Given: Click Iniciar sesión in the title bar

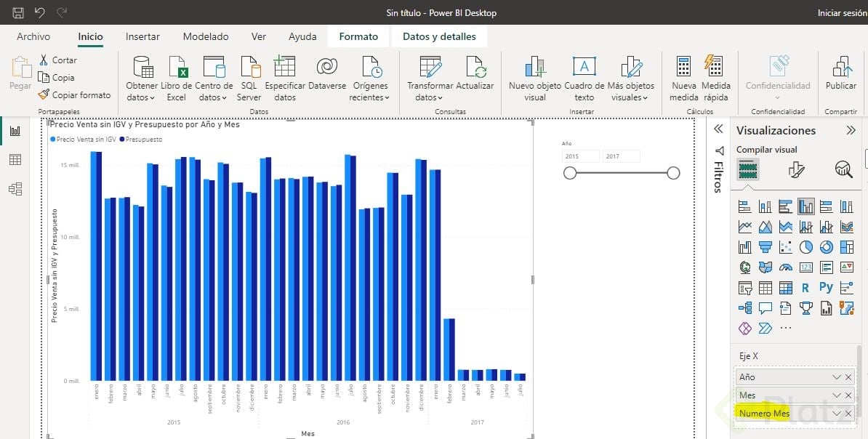Looking at the screenshot, I should 841,13.
